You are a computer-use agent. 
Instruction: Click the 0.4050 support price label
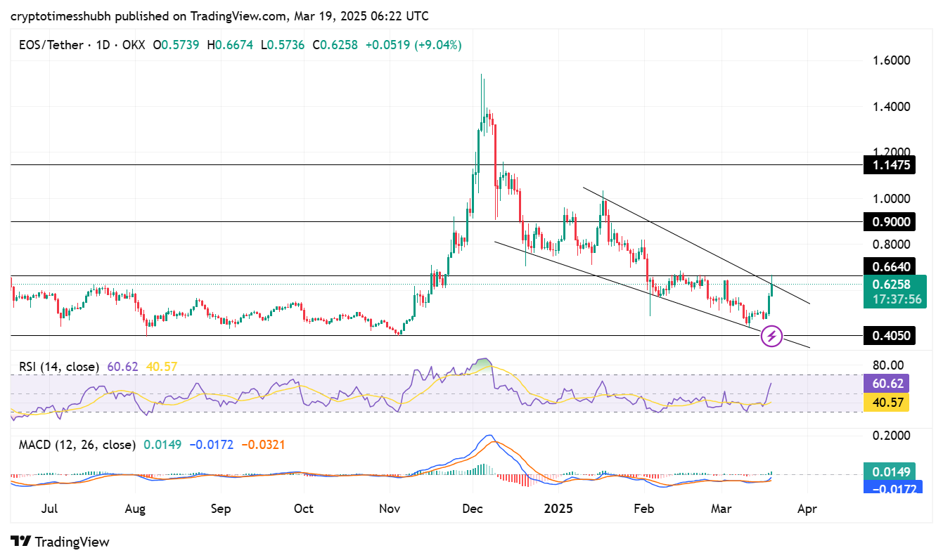pyautogui.click(x=889, y=336)
